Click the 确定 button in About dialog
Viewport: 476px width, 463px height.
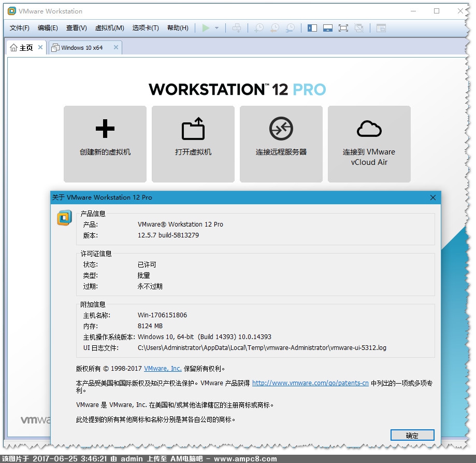412,436
